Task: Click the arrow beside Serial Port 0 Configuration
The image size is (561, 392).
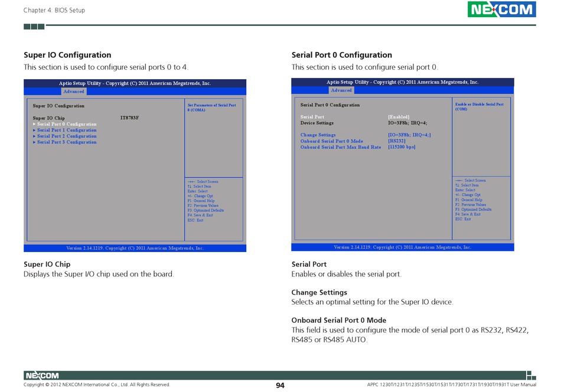Action: [x=34, y=125]
